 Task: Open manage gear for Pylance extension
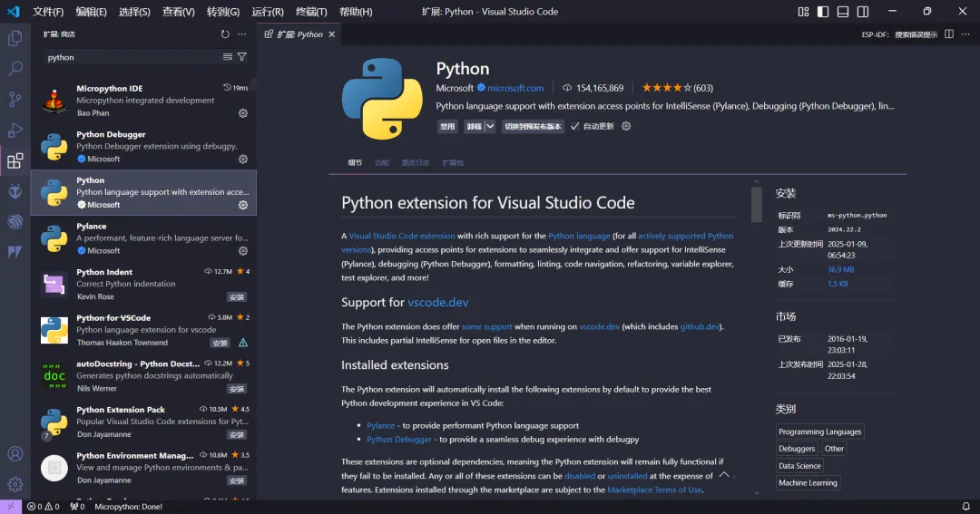click(x=243, y=251)
